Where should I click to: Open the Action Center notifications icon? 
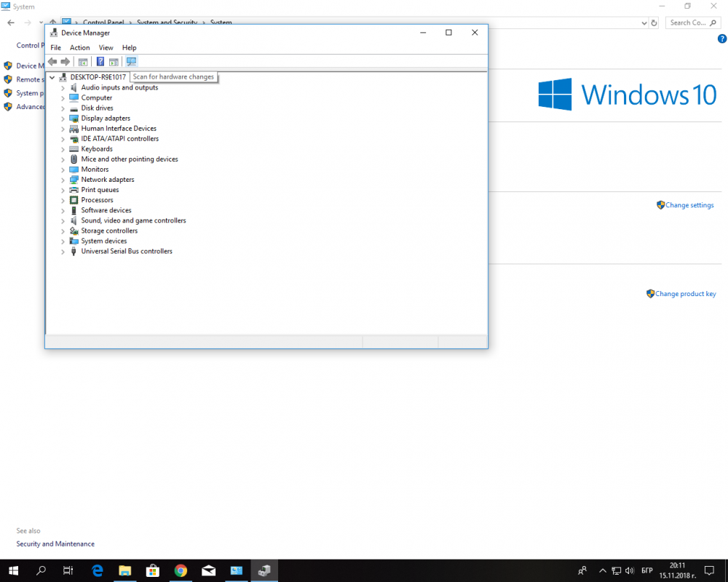tap(709, 571)
